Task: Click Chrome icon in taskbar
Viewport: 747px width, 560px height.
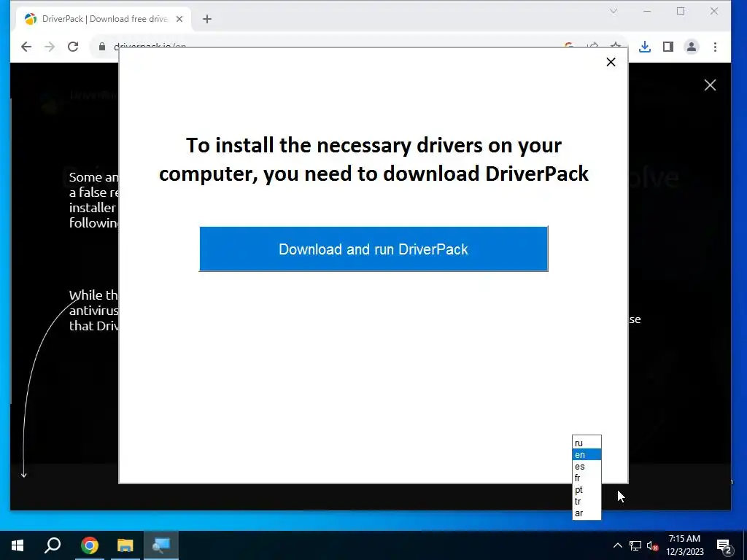Action: pos(89,545)
